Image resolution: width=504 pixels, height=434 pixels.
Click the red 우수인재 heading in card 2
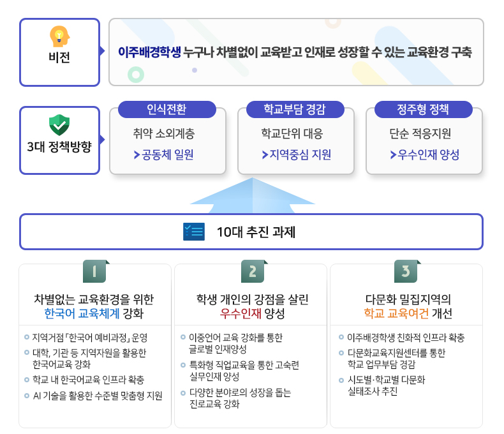[x=241, y=313]
